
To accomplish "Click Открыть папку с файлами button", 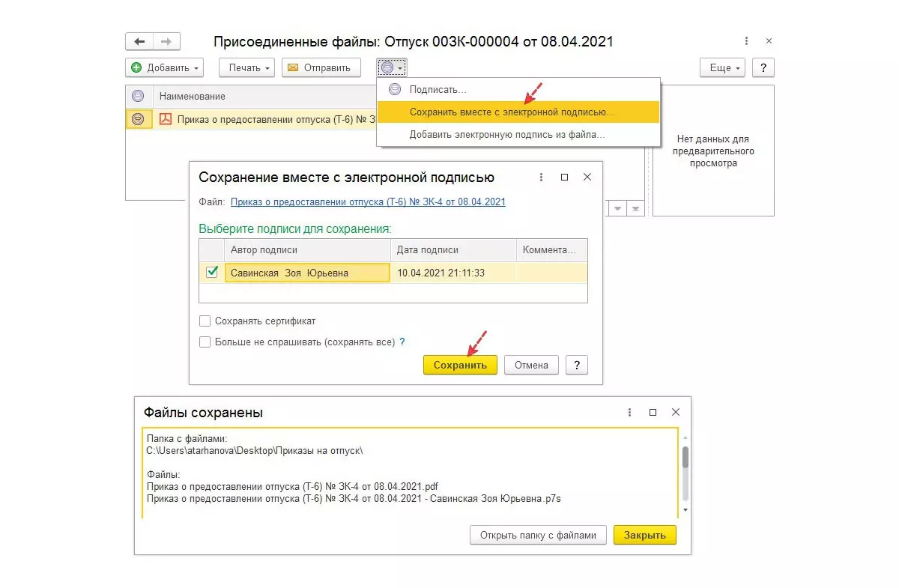I will pos(538,535).
